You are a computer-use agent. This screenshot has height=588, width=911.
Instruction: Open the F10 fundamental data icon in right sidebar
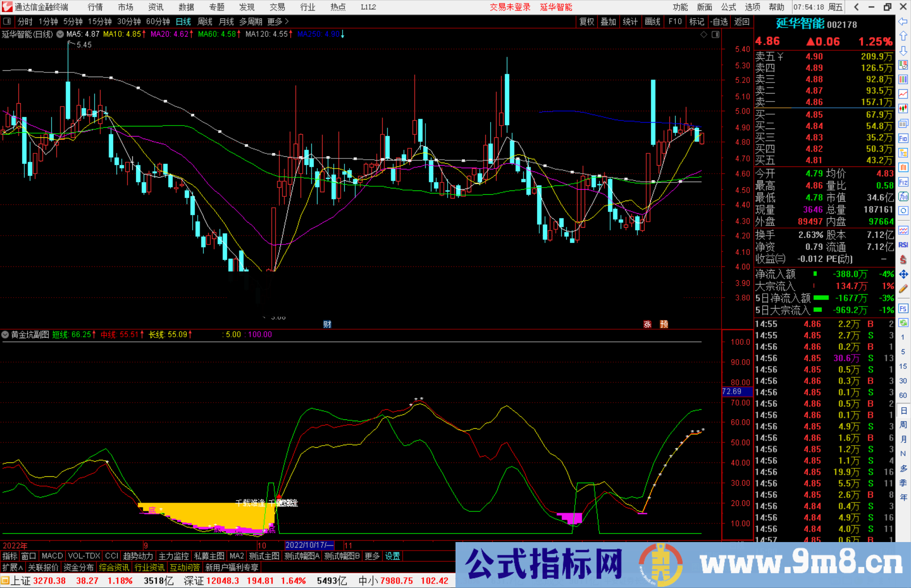pos(903,138)
